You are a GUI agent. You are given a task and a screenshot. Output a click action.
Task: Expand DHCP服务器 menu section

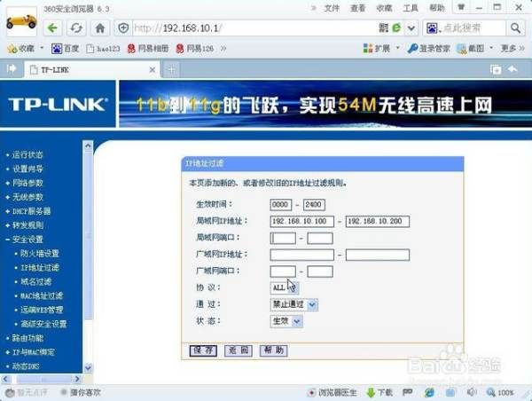point(31,211)
